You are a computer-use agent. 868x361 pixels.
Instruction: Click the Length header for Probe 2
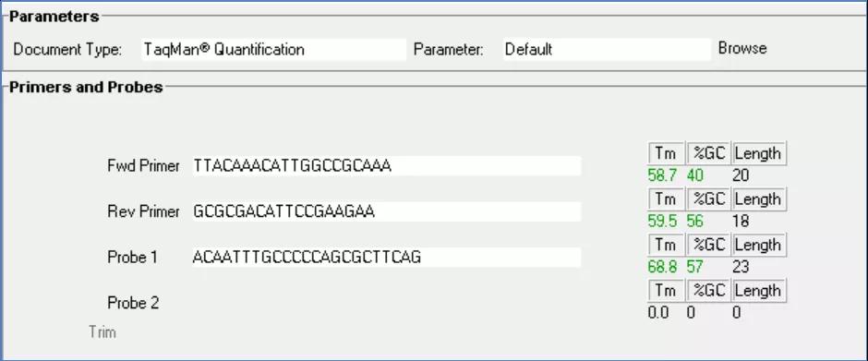point(759,290)
